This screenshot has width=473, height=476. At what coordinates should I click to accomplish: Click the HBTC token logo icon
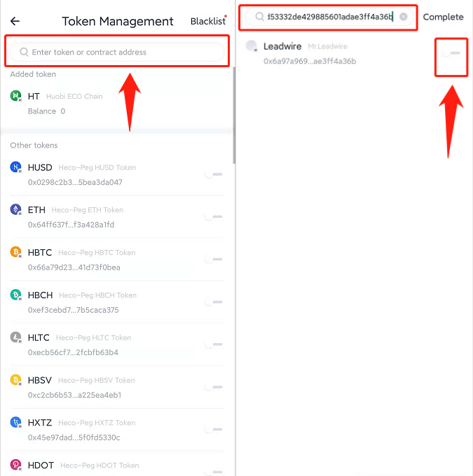16,252
